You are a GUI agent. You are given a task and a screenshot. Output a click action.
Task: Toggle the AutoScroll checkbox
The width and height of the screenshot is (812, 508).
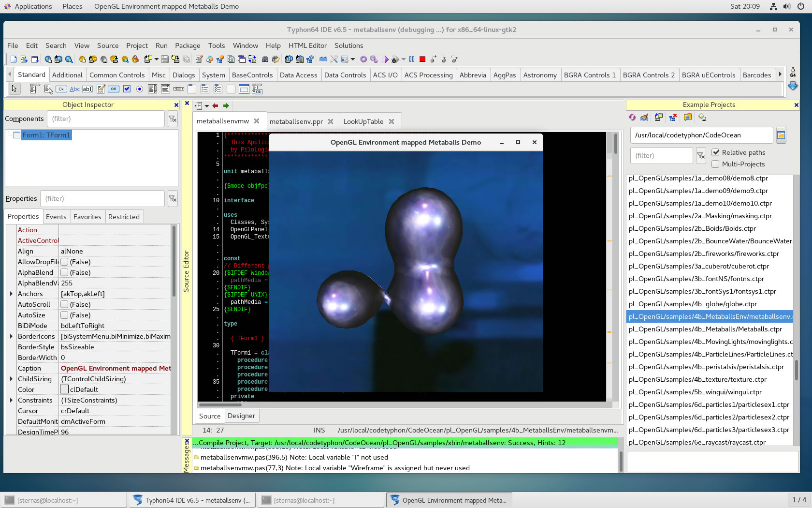(x=64, y=304)
